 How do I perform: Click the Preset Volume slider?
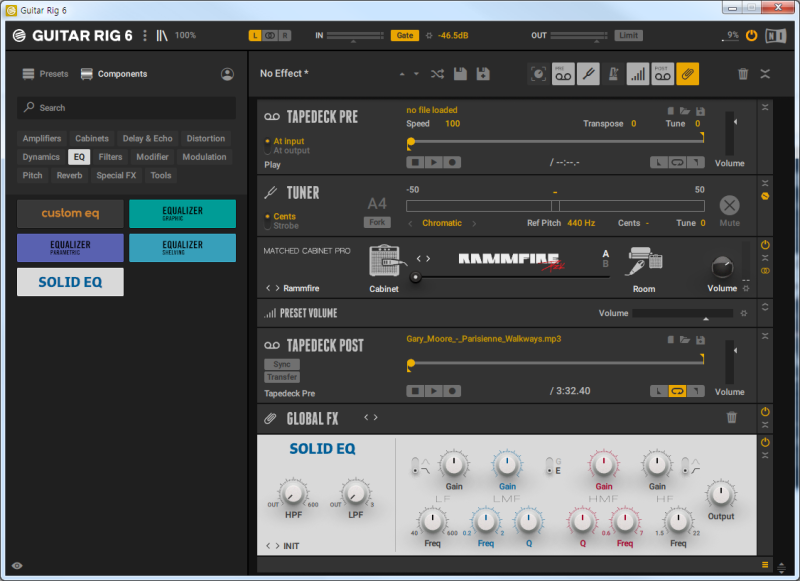click(x=683, y=313)
